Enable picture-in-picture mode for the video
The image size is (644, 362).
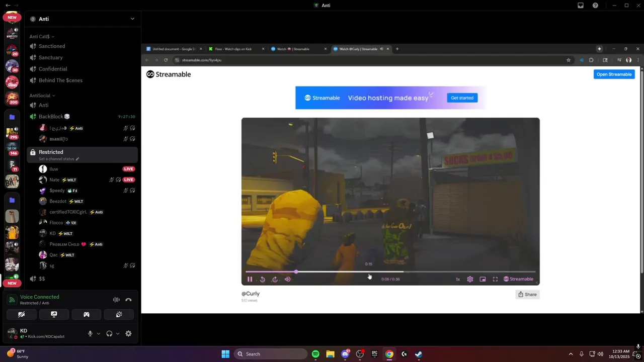(482, 279)
